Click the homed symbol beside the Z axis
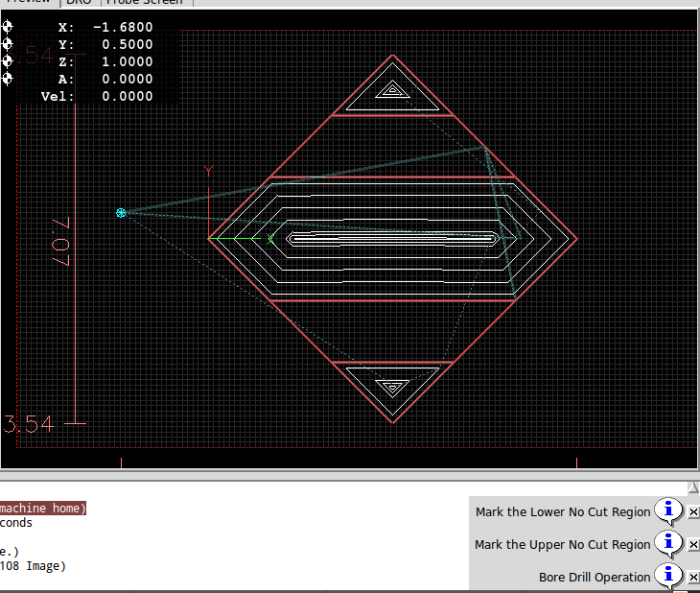Viewport: 700px width, 593px height. tap(8, 61)
